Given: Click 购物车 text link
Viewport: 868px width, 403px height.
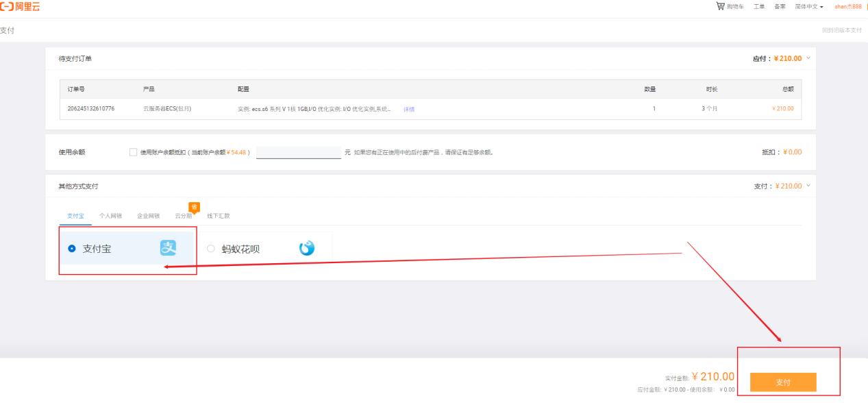Looking at the screenshot, I should [x=735, y=6].
